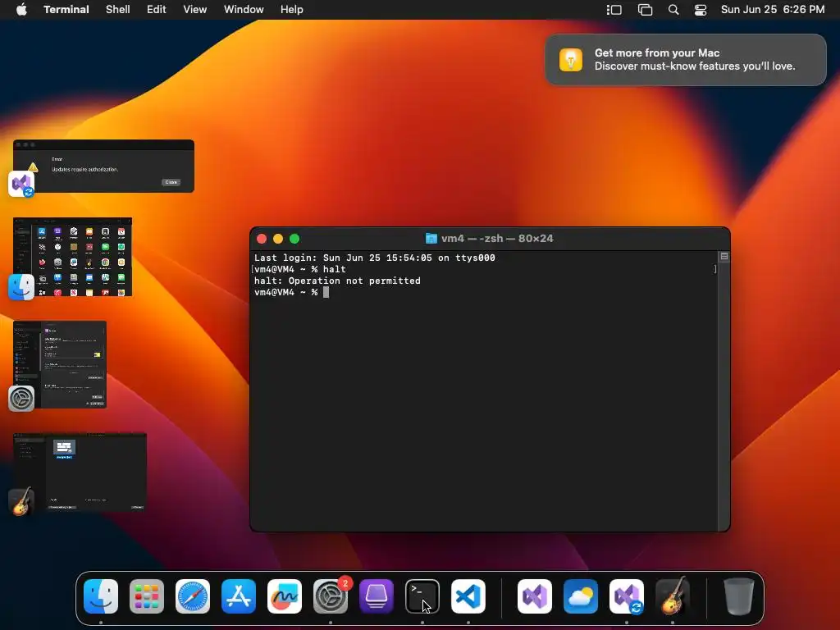Click 'halt: Operation not permitted' output line

point(337,281)
